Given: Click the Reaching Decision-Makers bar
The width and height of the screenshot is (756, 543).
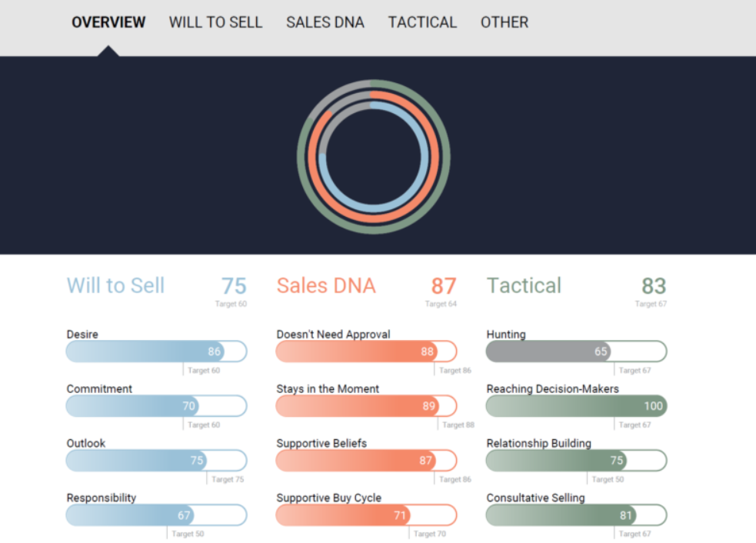Looking at the screenshot, I should pos(576,406).
